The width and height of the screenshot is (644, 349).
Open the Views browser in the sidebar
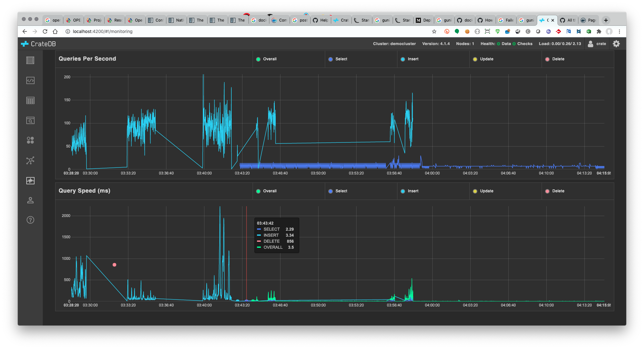point(30,120)
